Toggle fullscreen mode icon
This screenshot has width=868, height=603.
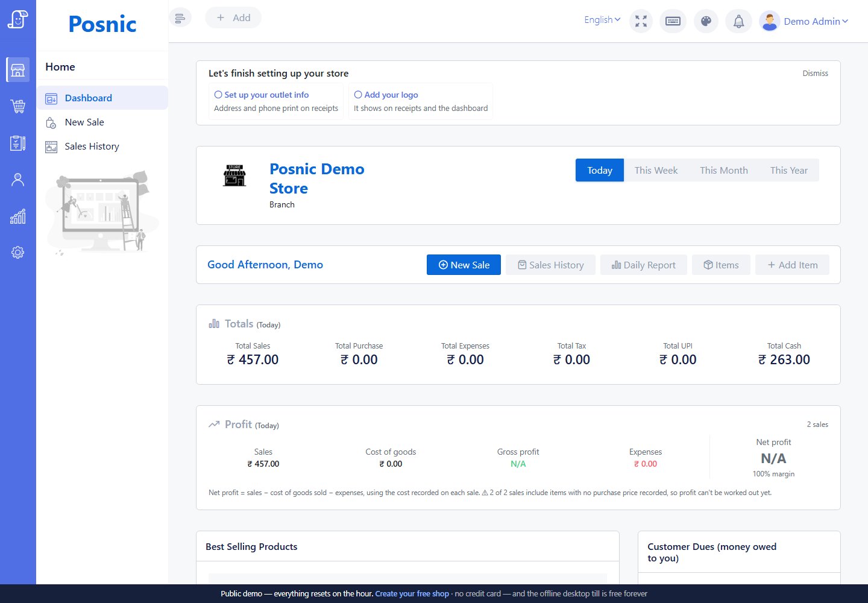(x=641, y=21)
